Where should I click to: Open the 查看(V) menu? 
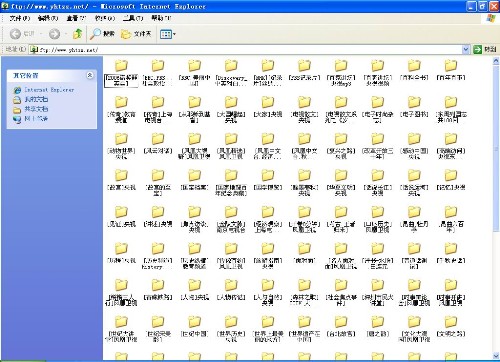click(76, 18)
